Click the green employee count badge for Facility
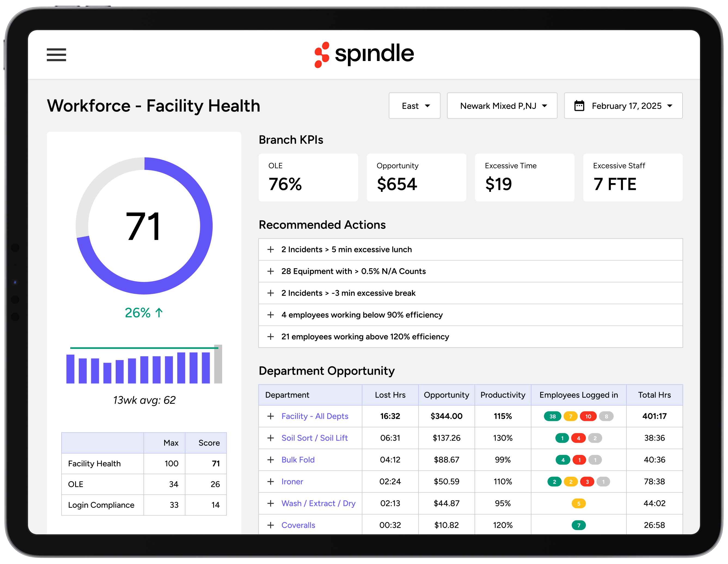This screenshot has height=564, width=728. [x=552, y=416]
